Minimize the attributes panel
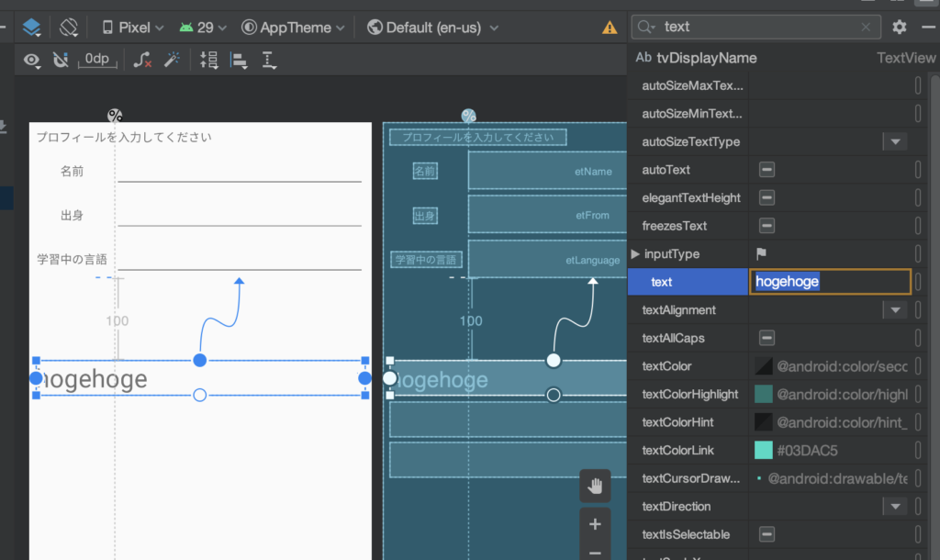This screenshot has height=560, width=940. point(929,27)
